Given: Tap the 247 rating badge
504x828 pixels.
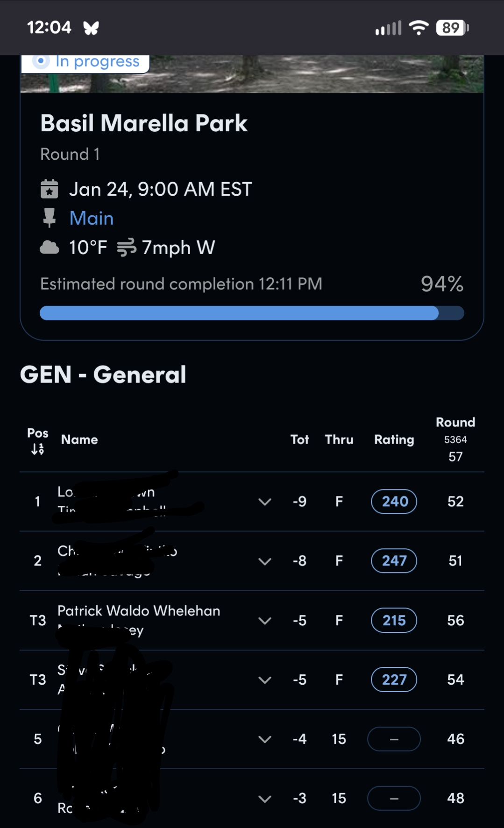Looking at the screenshot, I should pyautogui.click(x=394, y=561).
